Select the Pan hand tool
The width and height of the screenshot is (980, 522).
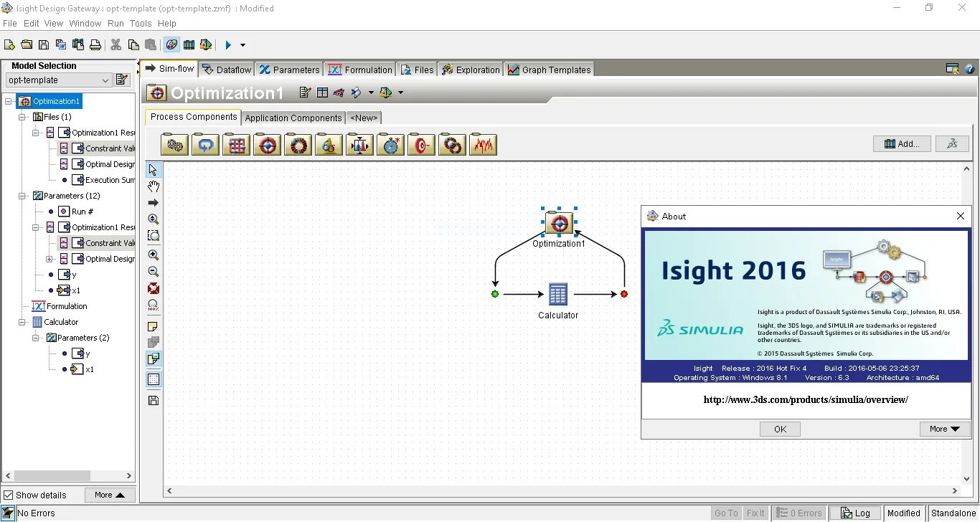pos(154,186)
